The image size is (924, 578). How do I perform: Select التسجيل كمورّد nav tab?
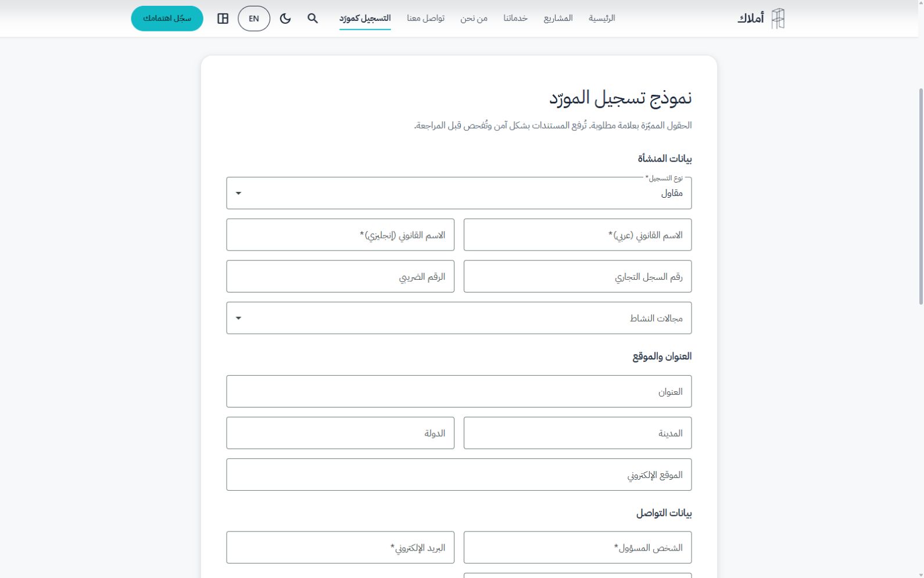pos(365,19)
